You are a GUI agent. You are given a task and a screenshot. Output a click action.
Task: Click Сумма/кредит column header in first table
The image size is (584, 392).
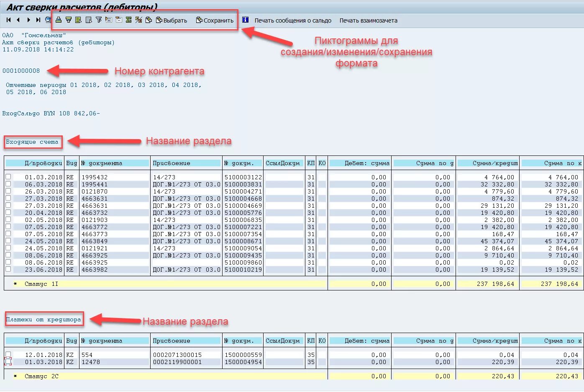click(488, 163)
